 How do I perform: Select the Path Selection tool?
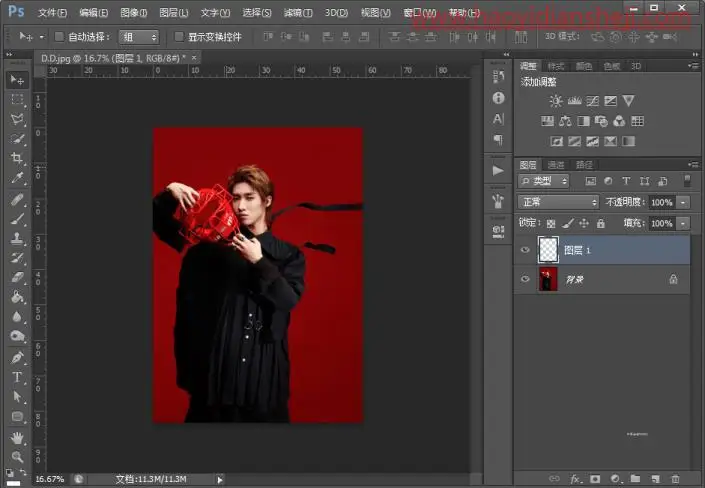17,397
